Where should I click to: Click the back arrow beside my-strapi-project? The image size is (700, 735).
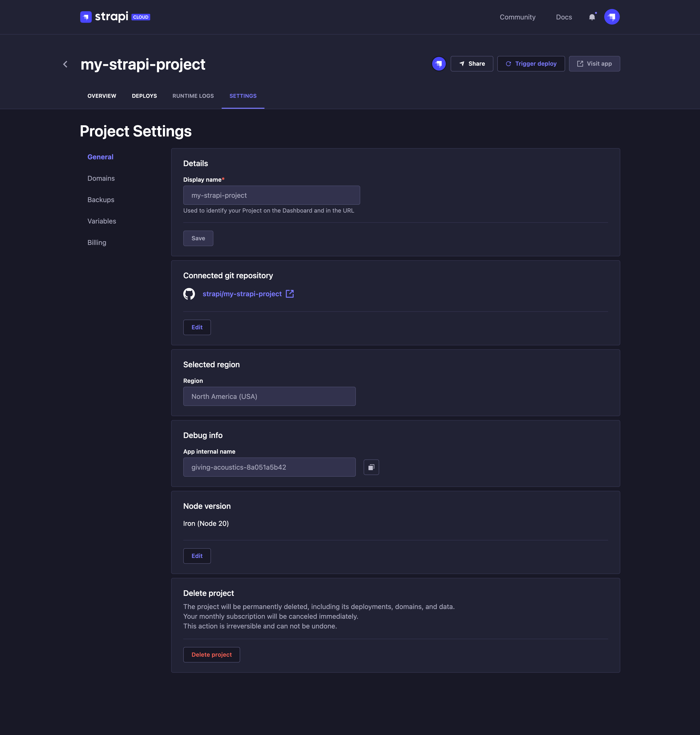[x=65, y=64]
